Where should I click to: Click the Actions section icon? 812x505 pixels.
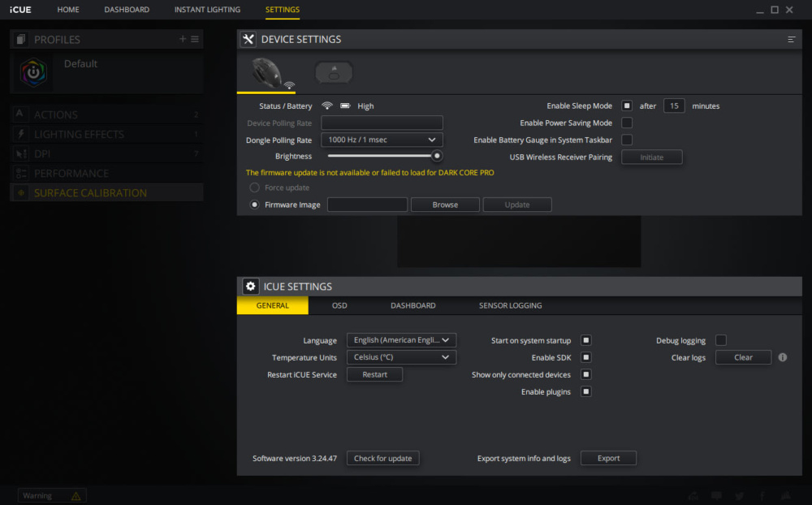tap(19, 114)
